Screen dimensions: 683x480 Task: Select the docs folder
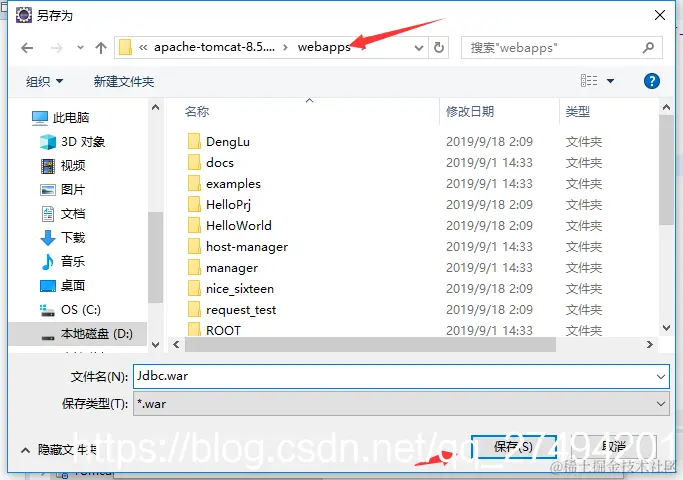click(220, 163)
